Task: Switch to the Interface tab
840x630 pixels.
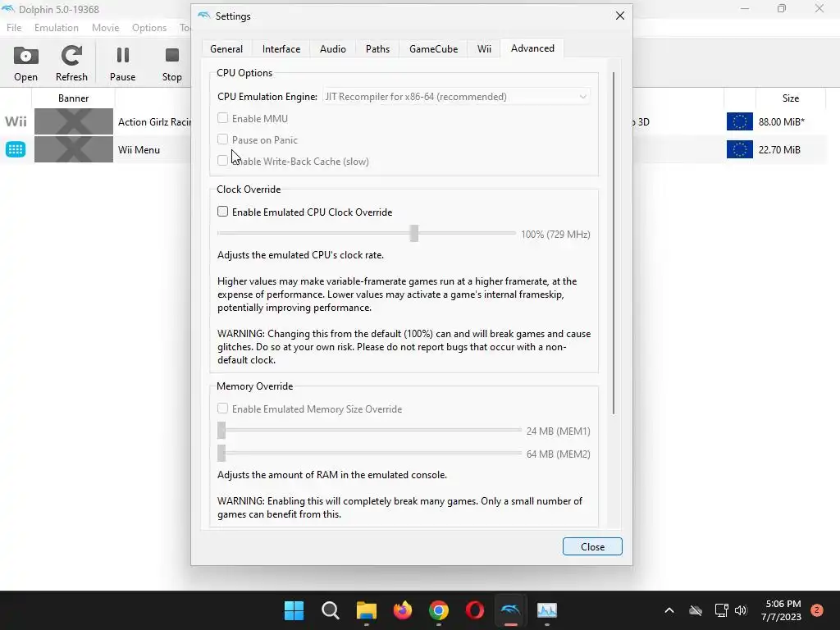Action: coord(281,48)
